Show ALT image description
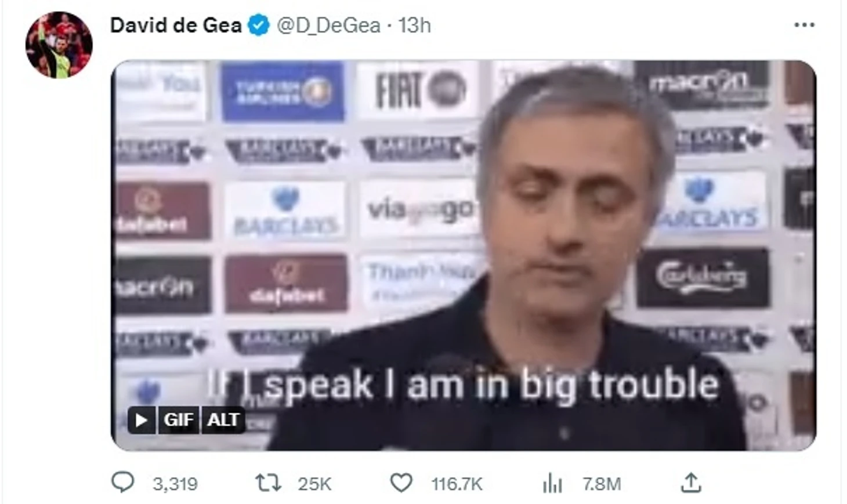 223,419
